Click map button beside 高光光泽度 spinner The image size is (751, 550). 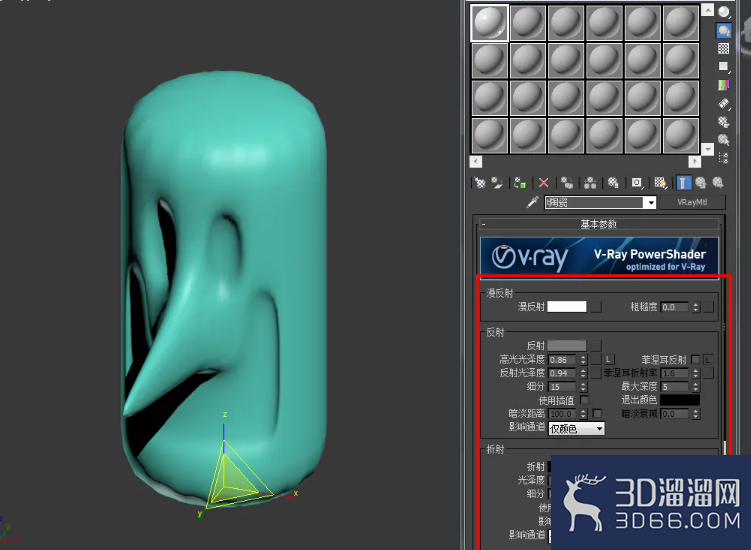[x=596, y=359]
